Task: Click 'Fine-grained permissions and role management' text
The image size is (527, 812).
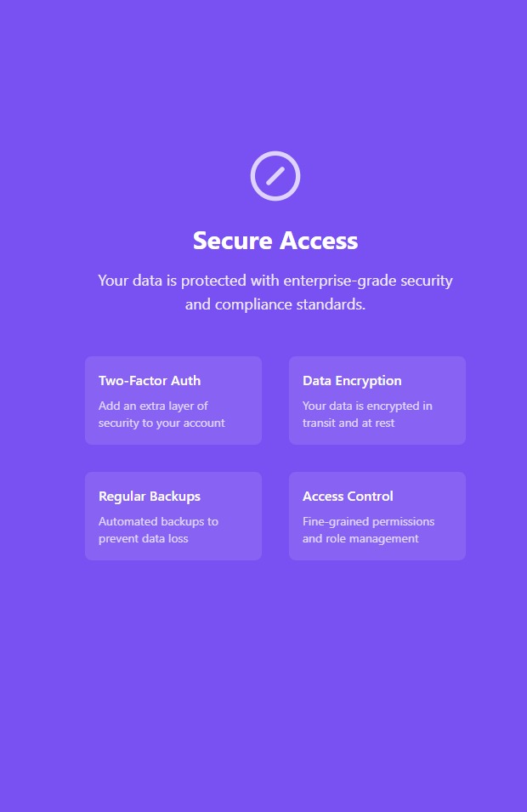Action: 369,530
